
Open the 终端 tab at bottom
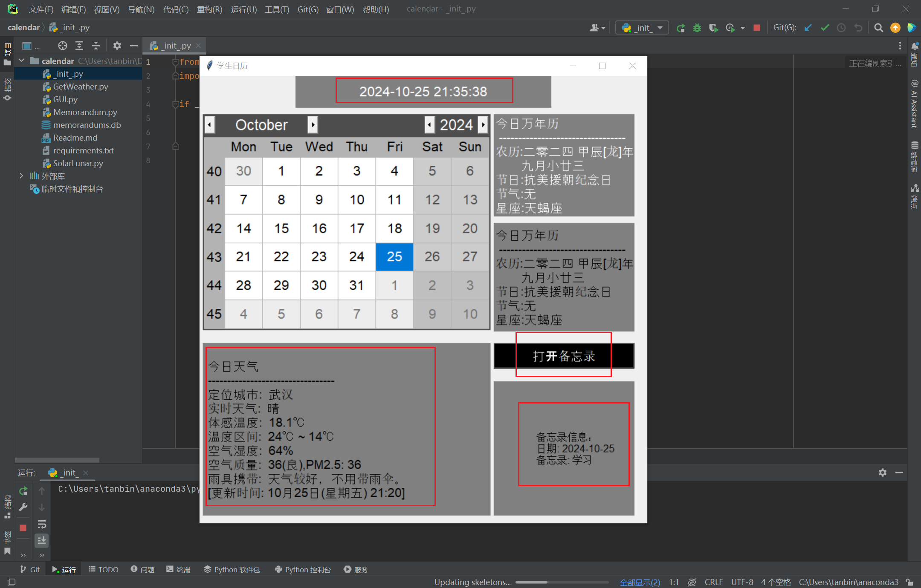(x=178, y=569)
